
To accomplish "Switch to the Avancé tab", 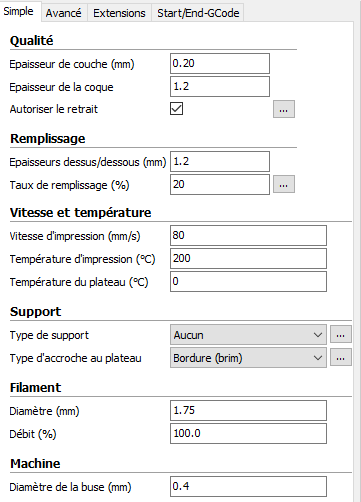I will coord(64,13).
